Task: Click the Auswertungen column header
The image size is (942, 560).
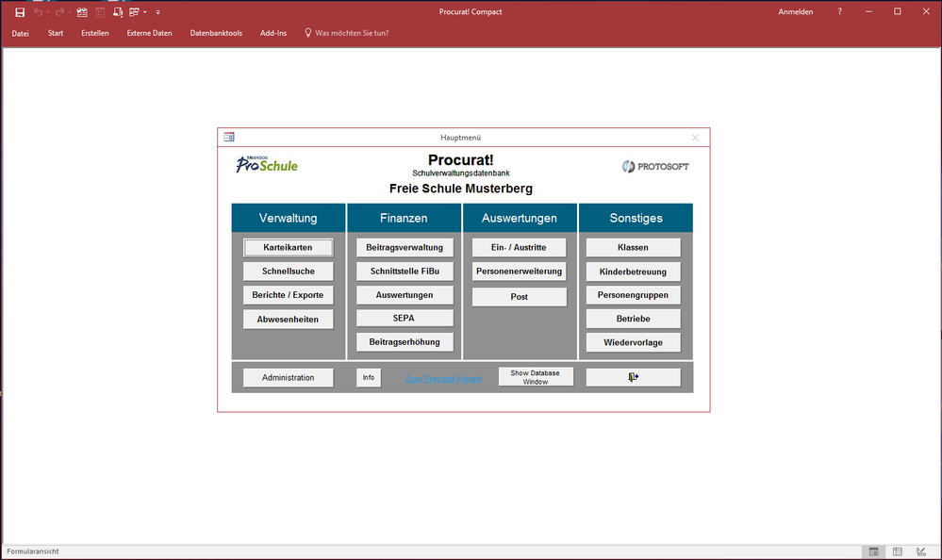Action: coord(520,218)
